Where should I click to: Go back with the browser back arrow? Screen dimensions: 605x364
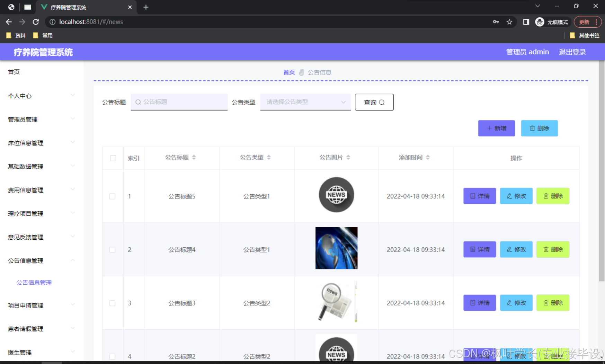tap(9, 22)
